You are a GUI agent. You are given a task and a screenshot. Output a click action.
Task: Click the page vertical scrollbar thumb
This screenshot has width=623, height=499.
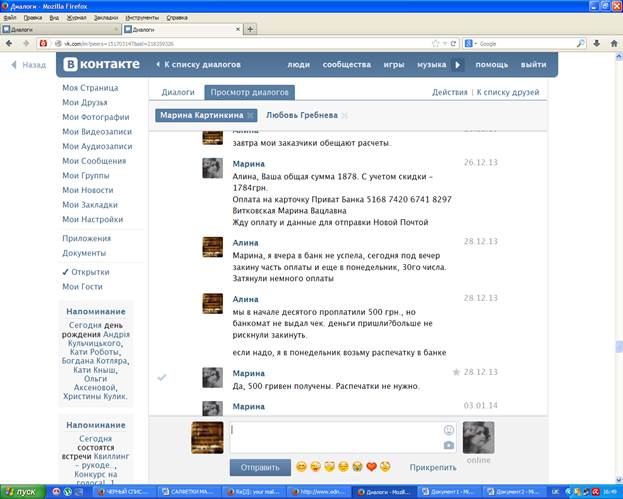pos(619,346)
